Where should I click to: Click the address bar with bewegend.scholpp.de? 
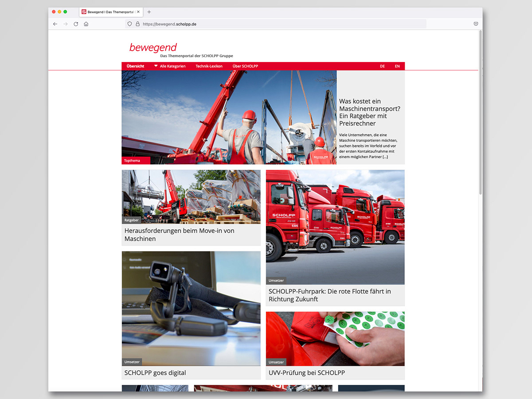pos(276,24)
